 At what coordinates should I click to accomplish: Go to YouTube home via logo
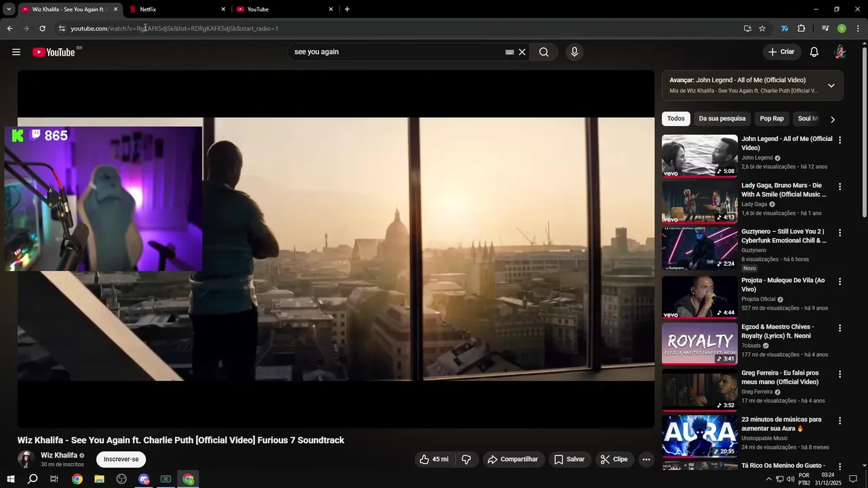(54, 52)
